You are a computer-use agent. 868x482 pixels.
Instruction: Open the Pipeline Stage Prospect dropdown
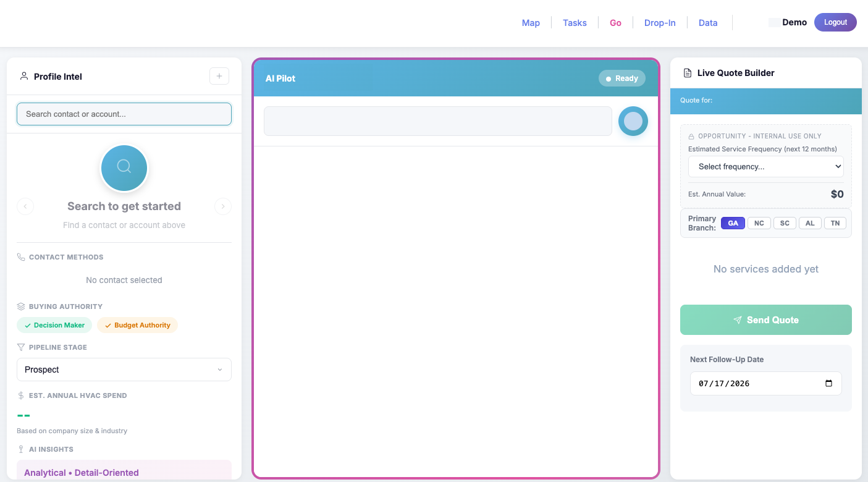tap(124, 370)
